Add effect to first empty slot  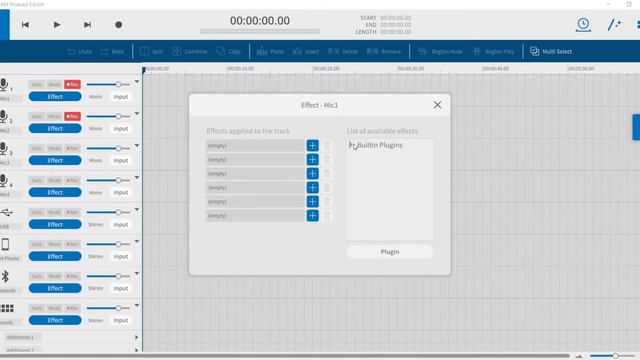click(x=313, y=146)
